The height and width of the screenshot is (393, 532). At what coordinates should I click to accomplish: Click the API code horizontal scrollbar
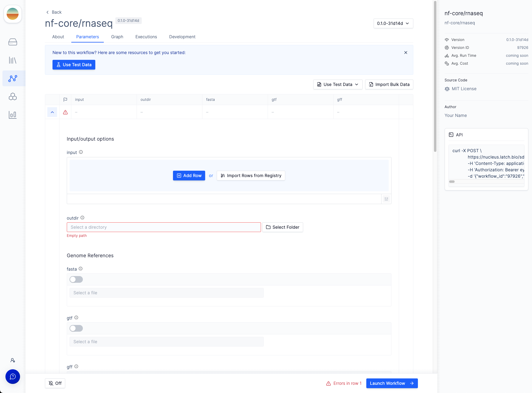point(452,182)
